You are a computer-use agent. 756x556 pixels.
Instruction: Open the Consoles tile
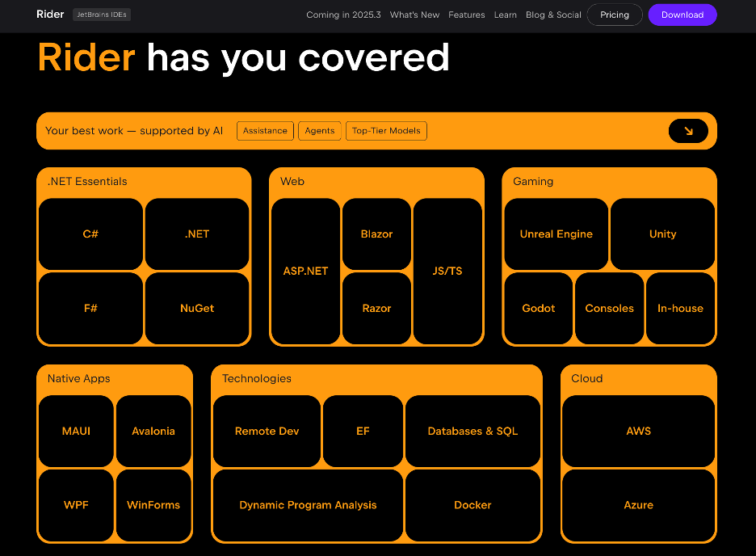click(610, 308)
